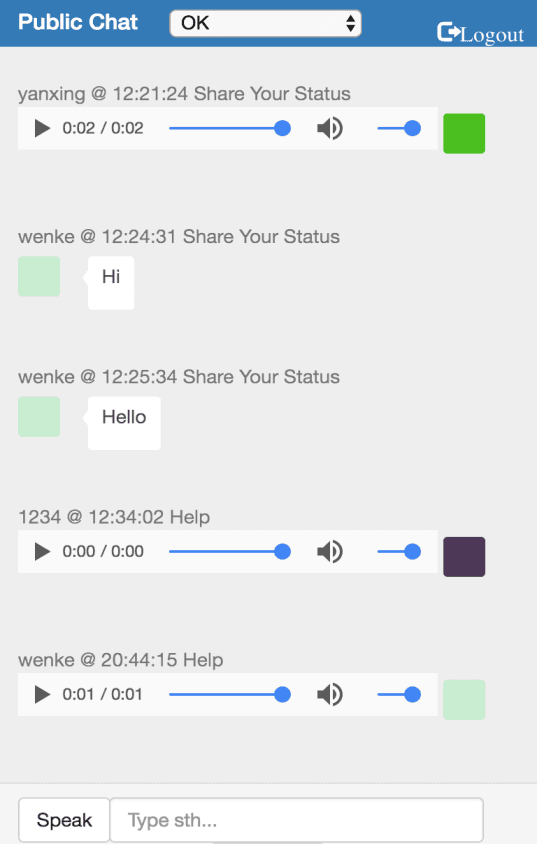Click yanxing's bright green avatar square

(464, 133)
